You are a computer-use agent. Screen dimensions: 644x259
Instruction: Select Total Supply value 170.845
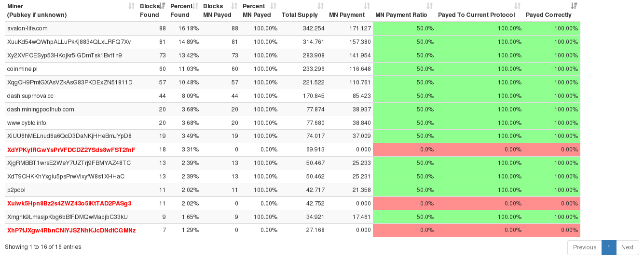point(314,96)
